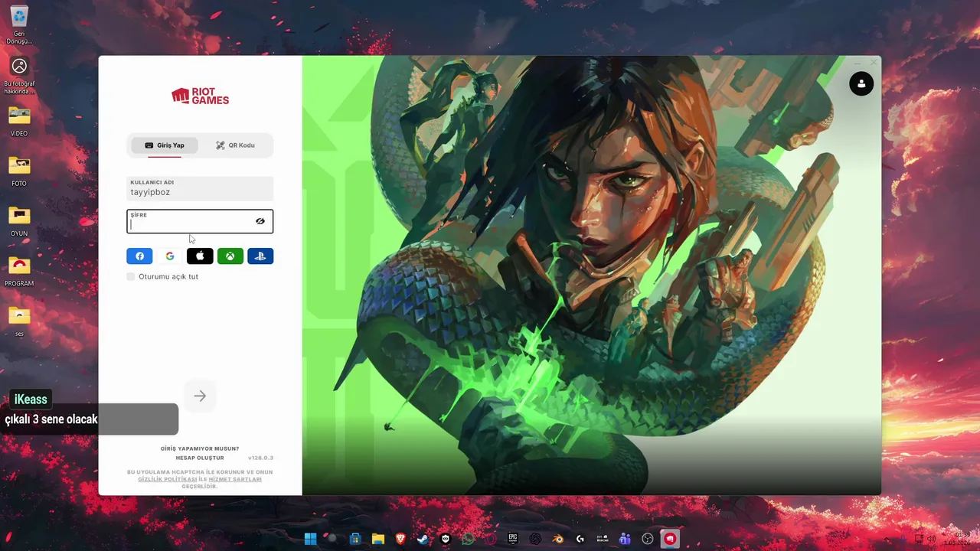Open the Geri Dönüşüm recycle bin
This screenshot has width=980, height=551.
click(x=19, y=24)
